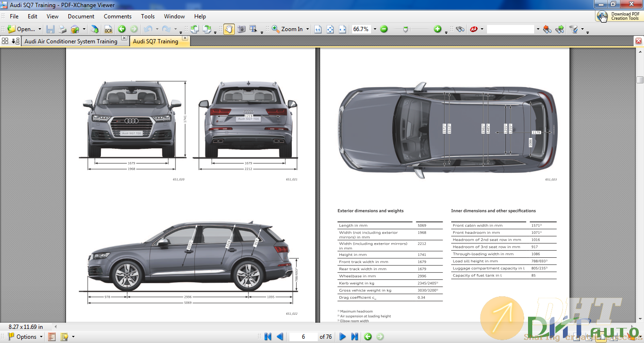The height and width of the screenshot is (343, 644).
Task: Open the Tools menu
Action: click(x=148, y=16)
